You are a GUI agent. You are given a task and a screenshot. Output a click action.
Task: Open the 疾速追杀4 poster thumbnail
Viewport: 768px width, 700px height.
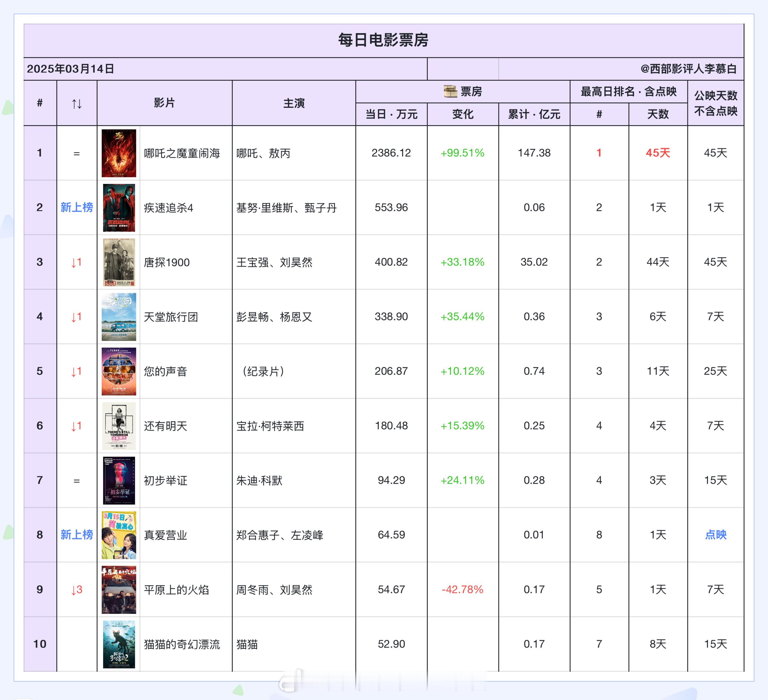click(x=119, y=207)
